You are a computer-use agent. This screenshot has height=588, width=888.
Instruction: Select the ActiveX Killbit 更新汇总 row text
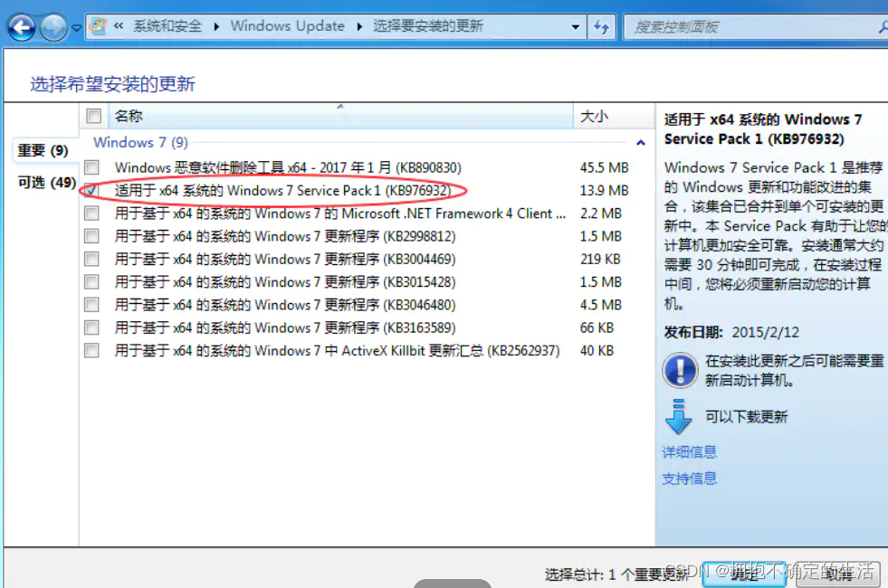[337, 351]
